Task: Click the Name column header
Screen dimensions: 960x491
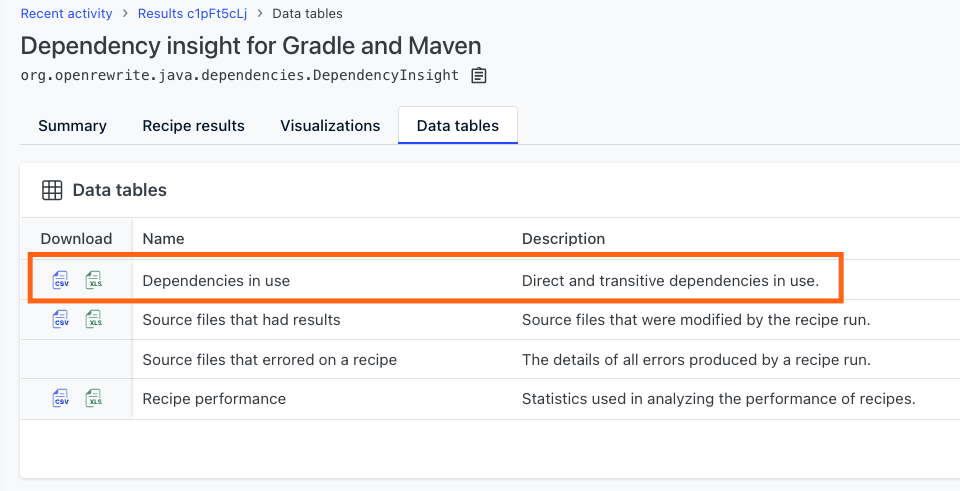Action: [163, 239]
